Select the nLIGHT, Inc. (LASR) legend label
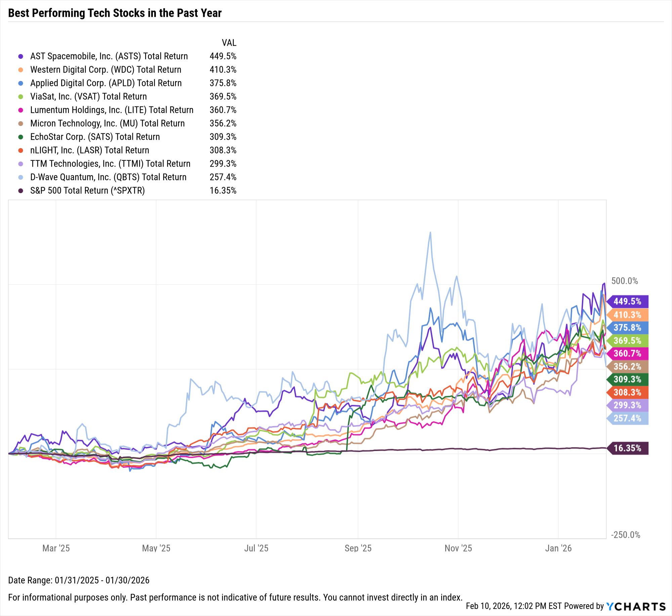 tap(89, 150)
